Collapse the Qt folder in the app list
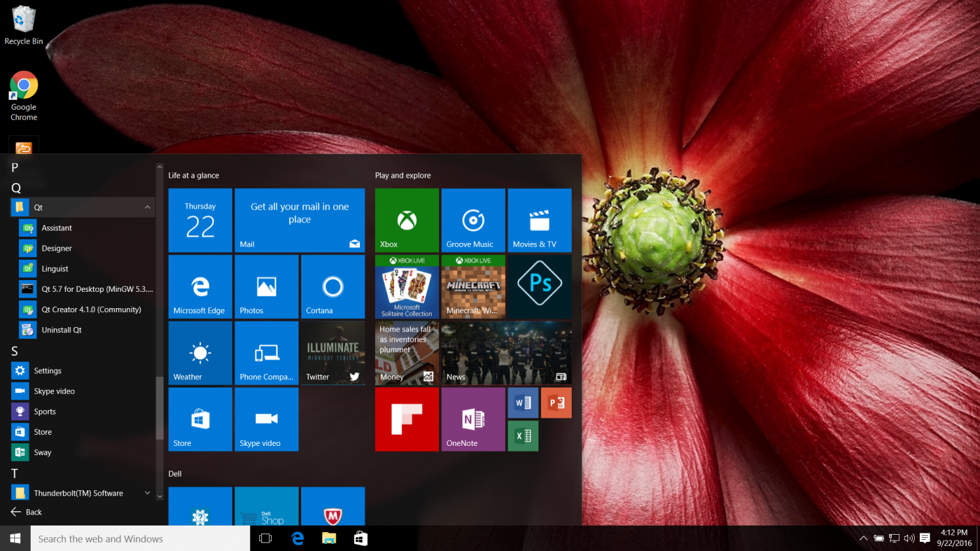980x551 pixels. pyautogui.click(x=148, y=206)
